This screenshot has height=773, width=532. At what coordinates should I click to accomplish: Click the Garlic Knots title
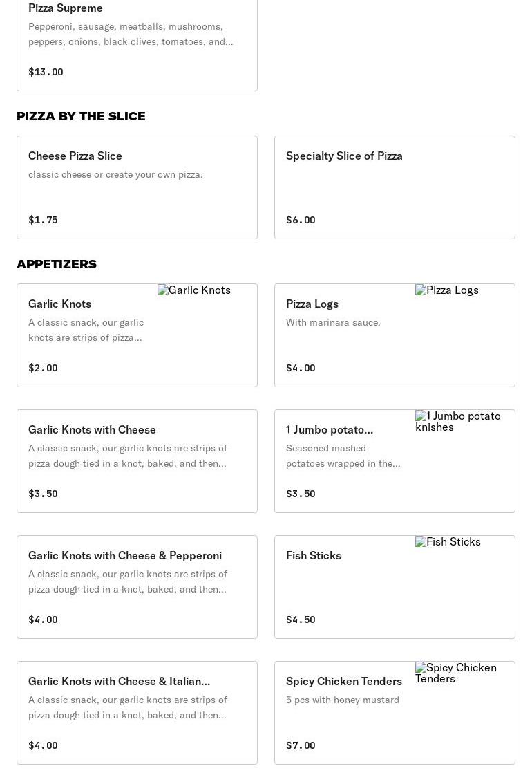tap(59, 304)
